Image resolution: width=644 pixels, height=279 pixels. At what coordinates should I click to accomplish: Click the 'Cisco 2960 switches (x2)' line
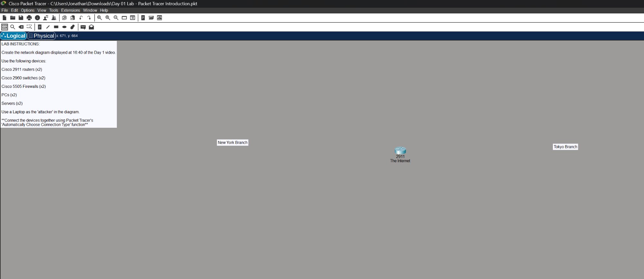point(24,78)
